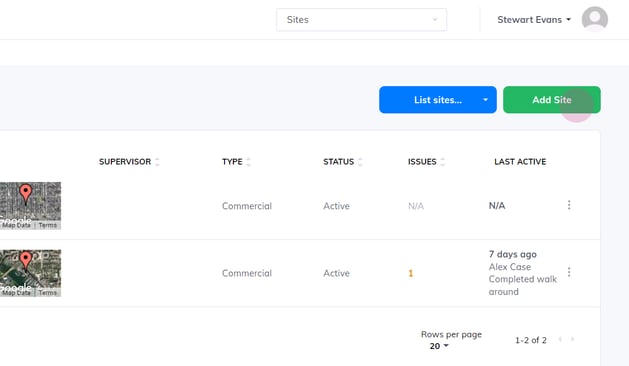Sort by Status column
The image size is (629, 366).
tap(343, 162)
